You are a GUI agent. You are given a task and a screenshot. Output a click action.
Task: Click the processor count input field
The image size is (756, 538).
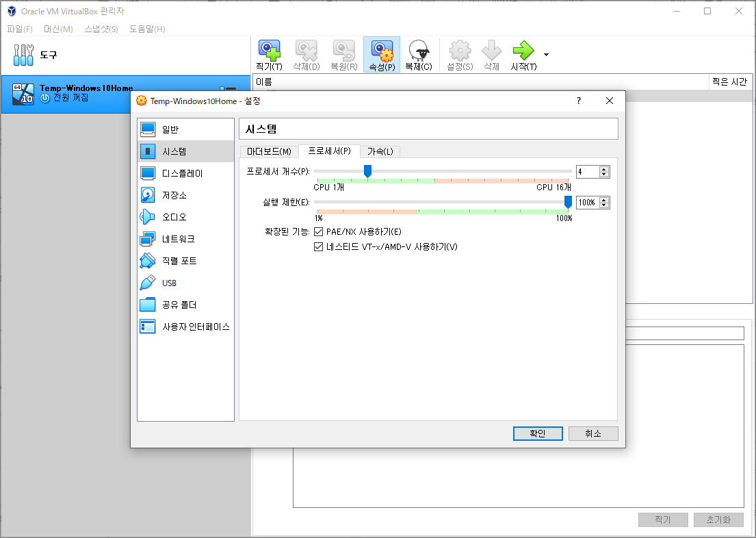click(x=588, y=172)
